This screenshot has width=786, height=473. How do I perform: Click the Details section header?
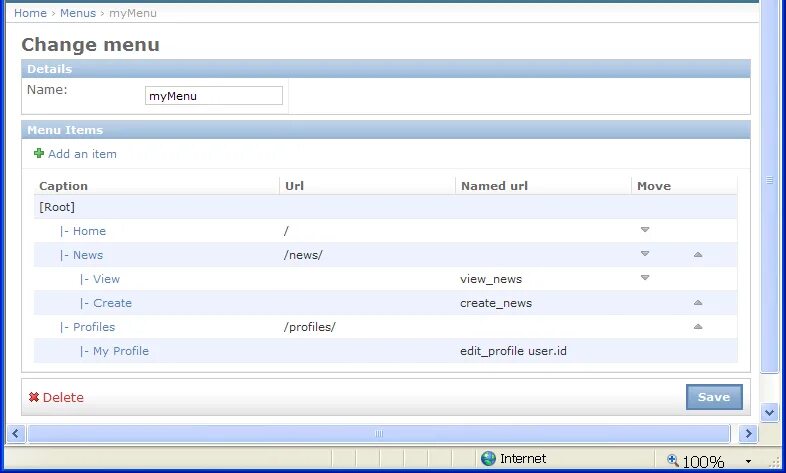[385, 69]
